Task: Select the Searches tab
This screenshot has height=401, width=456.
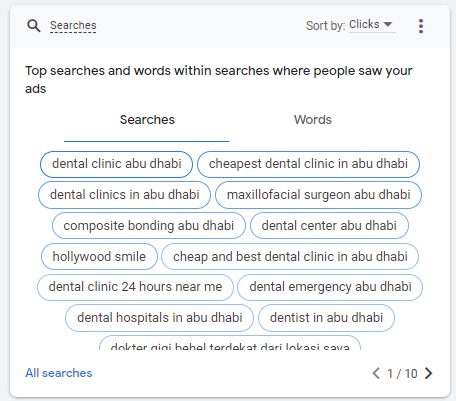Action: point(147,120)
